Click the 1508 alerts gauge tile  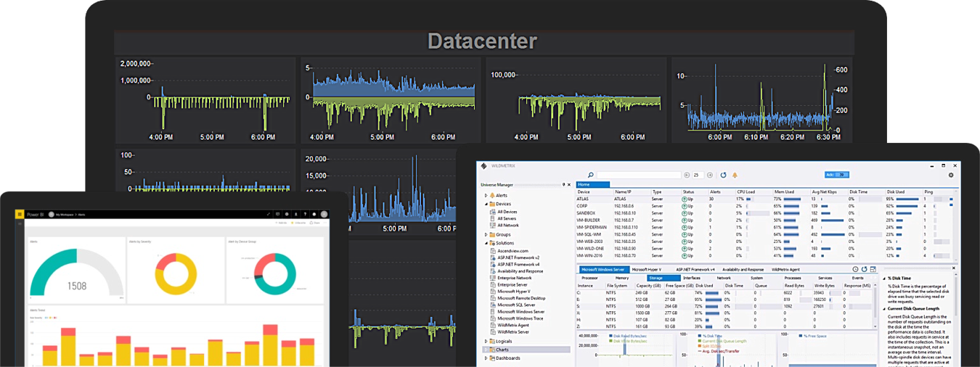click(x=75, y=270)
